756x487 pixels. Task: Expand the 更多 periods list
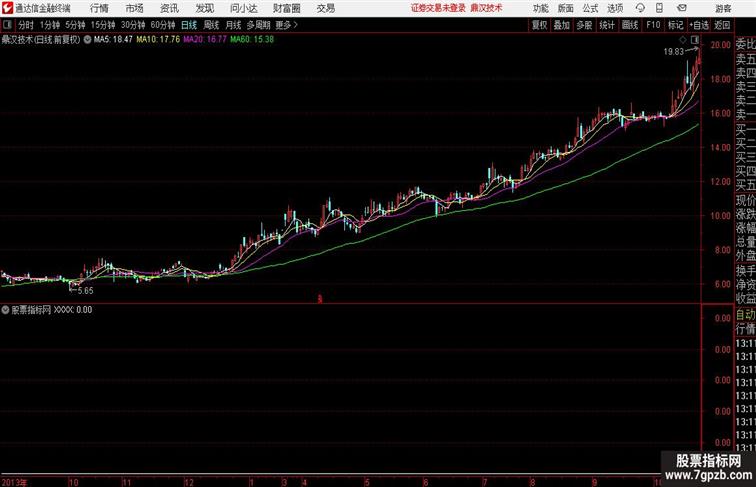[x=286, y=25]
